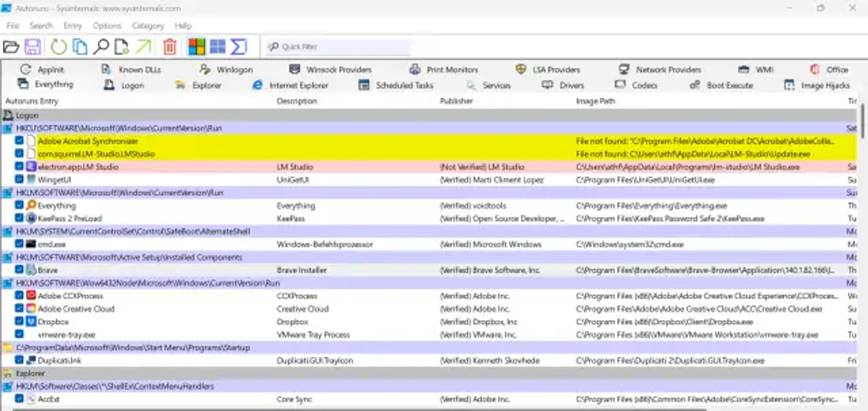Refresh the autoruns list

59,47
